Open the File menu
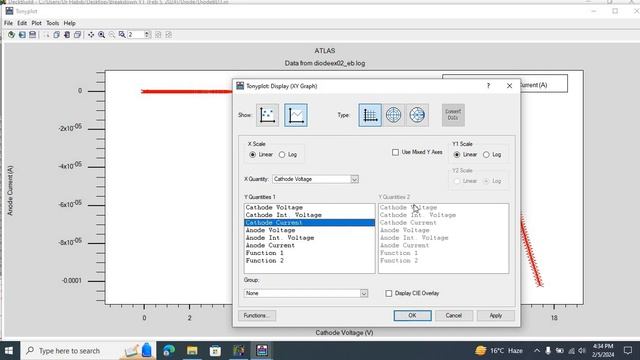Viewport: 640px width, 360px height. (9, 23)
